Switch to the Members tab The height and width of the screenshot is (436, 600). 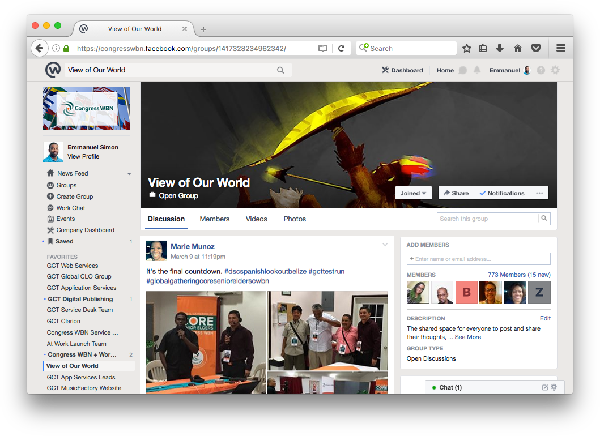pos(214,218)
